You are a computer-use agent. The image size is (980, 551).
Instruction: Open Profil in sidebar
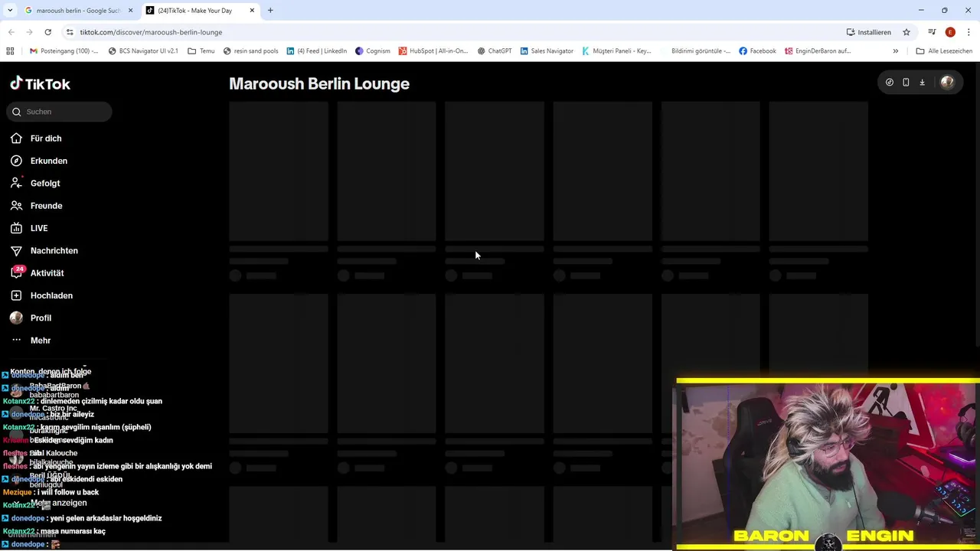pos(41,318)
